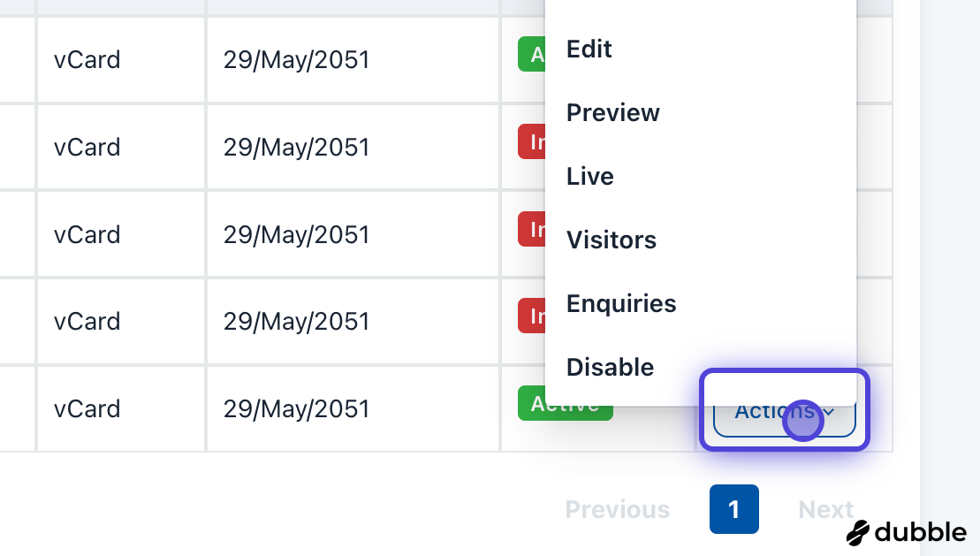This screenshot has width=980, height=556.
Task: Select the vCard cell in the top row
Action: [87, 60]
